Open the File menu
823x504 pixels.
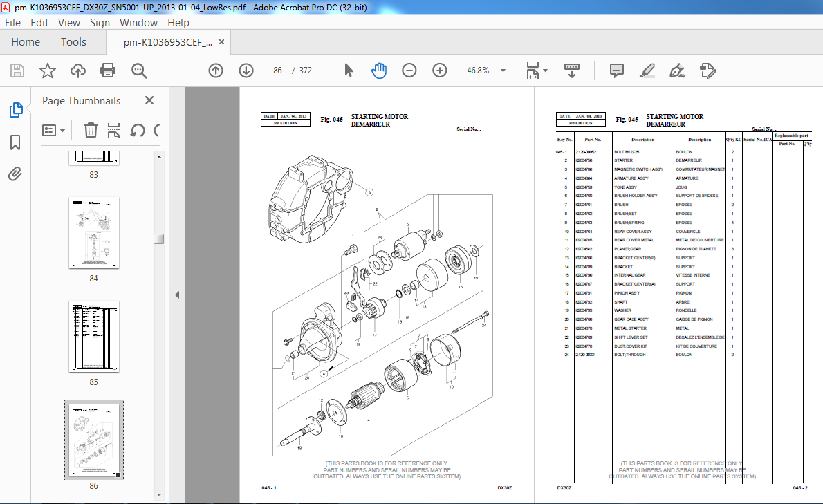tap(12, 23)
